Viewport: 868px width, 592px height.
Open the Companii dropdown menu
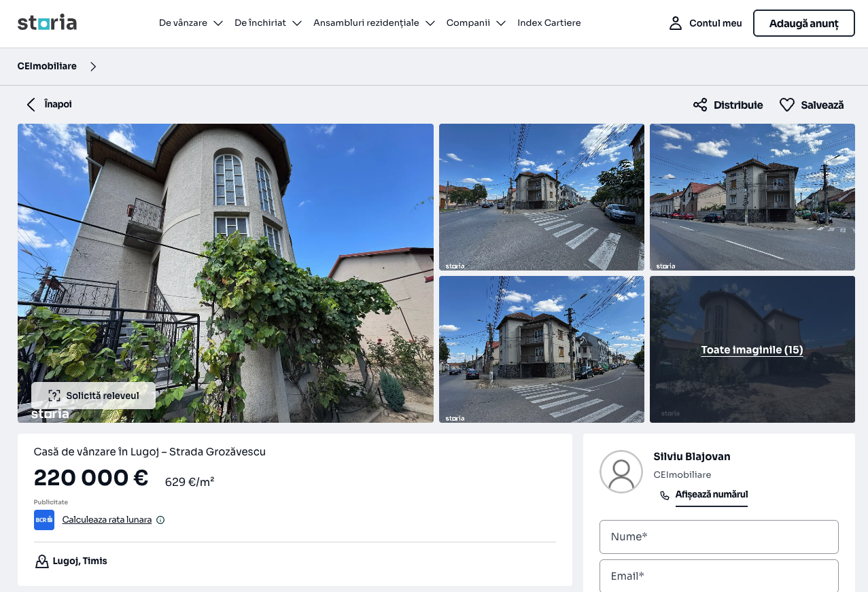click(x=475, y=23)
